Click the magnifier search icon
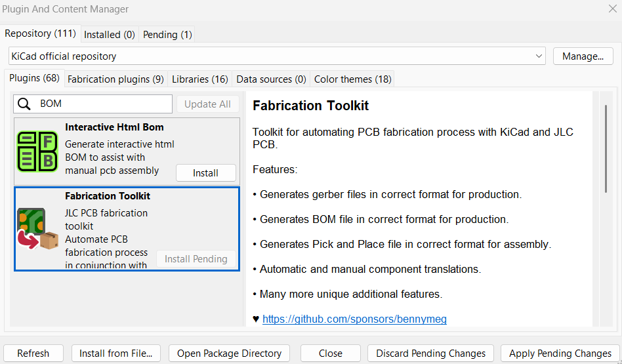Viewport: 622px width, 364px height. coord(24,104)
